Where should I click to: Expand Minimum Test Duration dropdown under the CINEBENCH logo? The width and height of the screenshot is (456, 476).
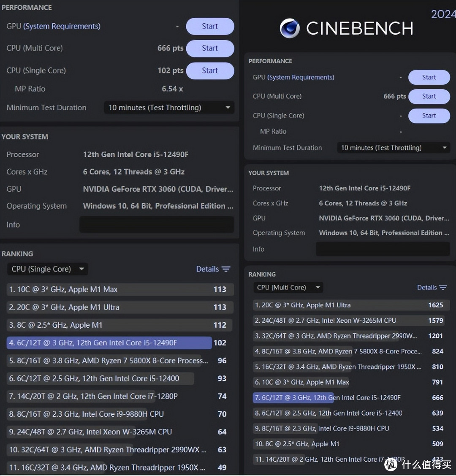394,148
